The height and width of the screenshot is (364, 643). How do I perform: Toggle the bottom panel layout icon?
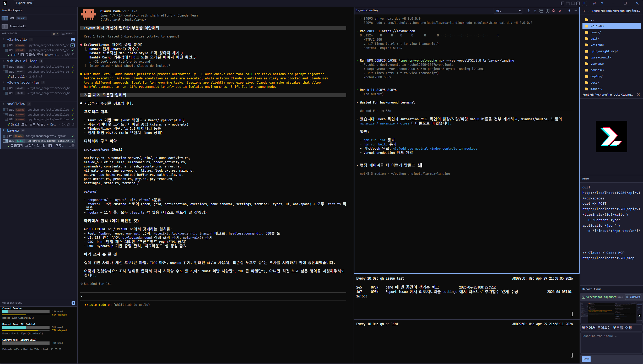pos(573,3)
